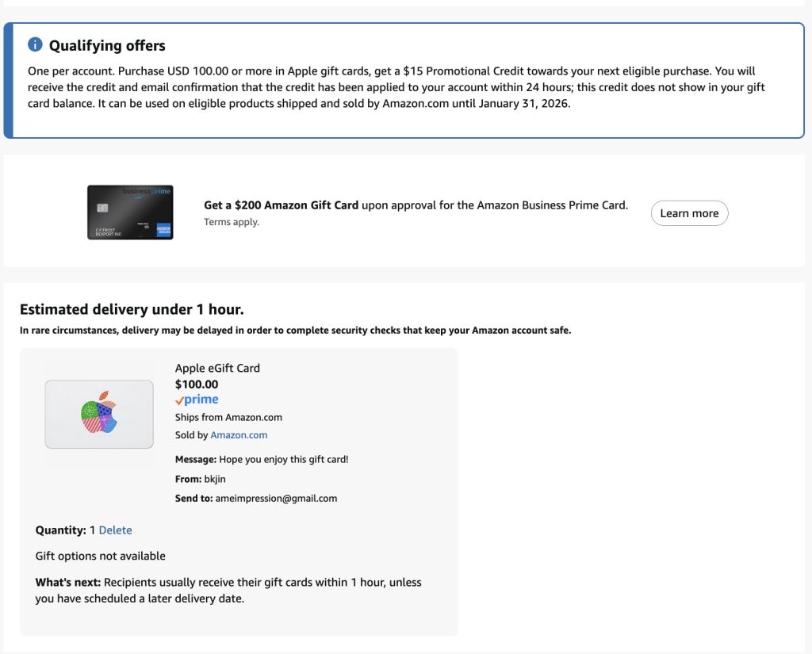Click the Qualifying offers heading
The height and width of the screenshot is (654, 812).
[107, 46]
